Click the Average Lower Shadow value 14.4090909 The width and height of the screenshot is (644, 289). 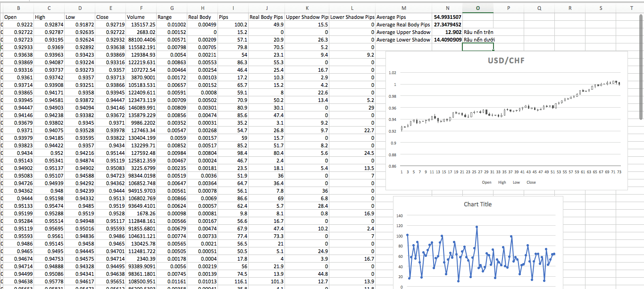tap(447, 40)
